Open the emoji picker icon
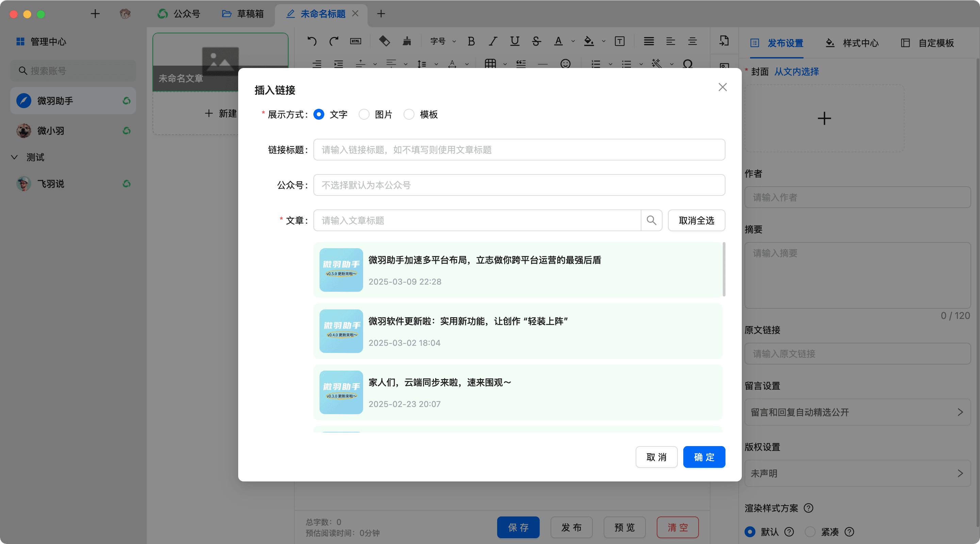The width and height of the screenshot is (980, 544). point(565,64)
